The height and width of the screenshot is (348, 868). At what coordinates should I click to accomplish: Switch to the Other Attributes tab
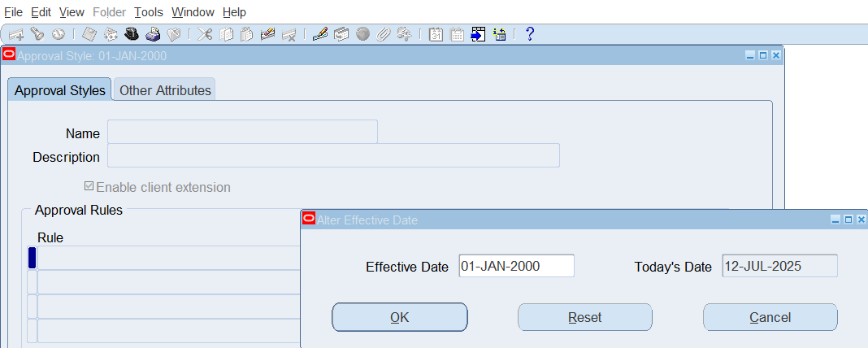(165, 90)
